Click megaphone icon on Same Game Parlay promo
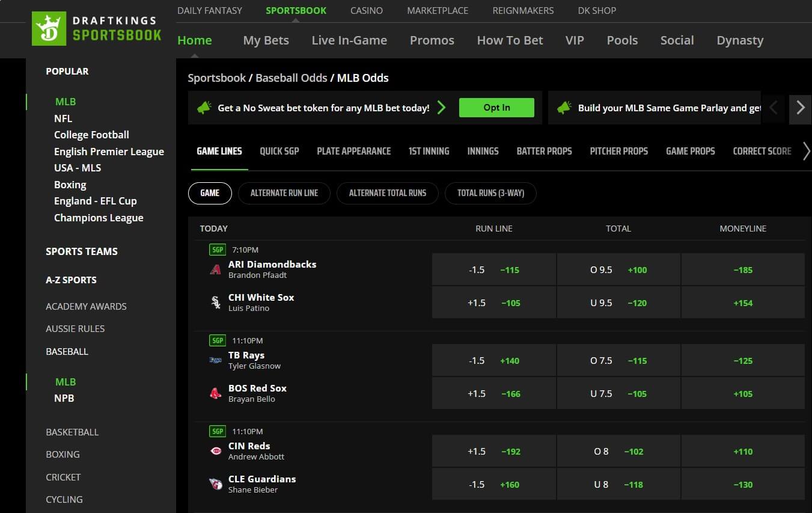 (x=564, y=108)
